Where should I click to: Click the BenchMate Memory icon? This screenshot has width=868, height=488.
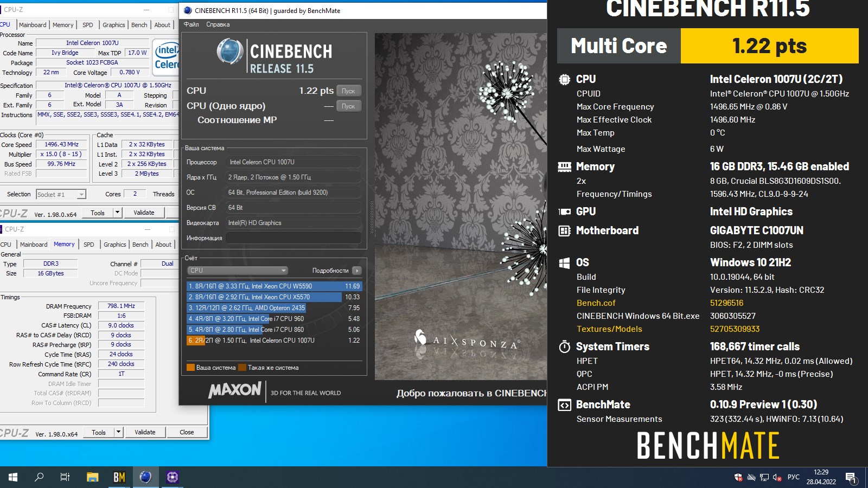[564, 167]
